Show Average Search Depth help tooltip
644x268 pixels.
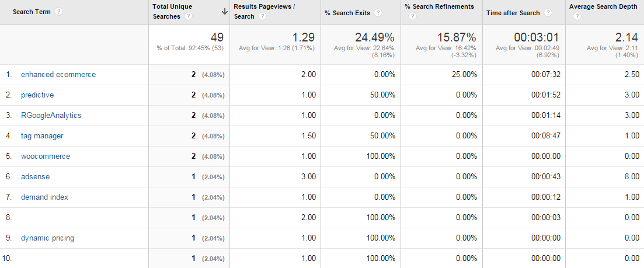(x=577, y=16)
